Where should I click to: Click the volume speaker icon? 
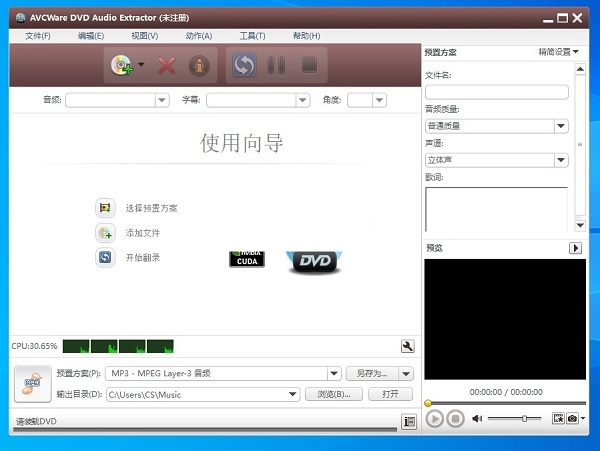point(477,418)
